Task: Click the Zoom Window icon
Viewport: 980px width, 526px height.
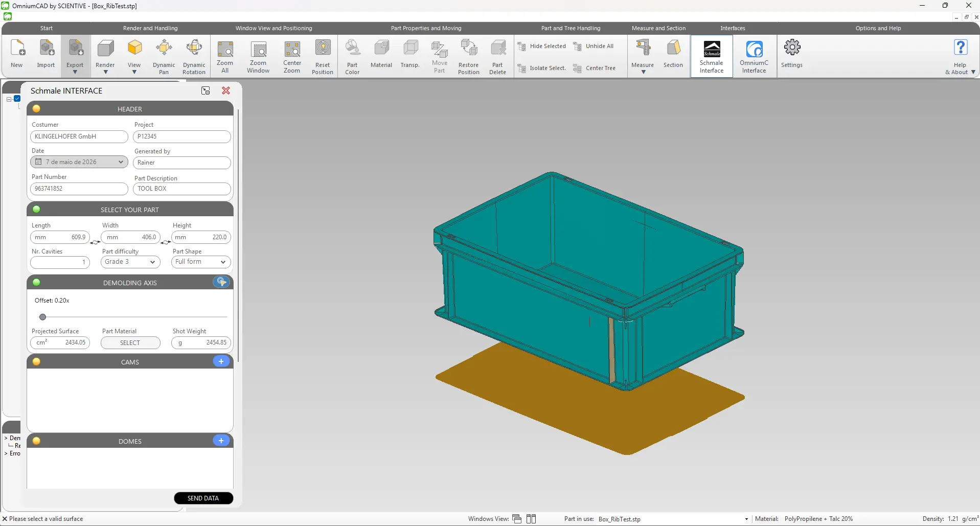Action: click(x=258, y=50)
